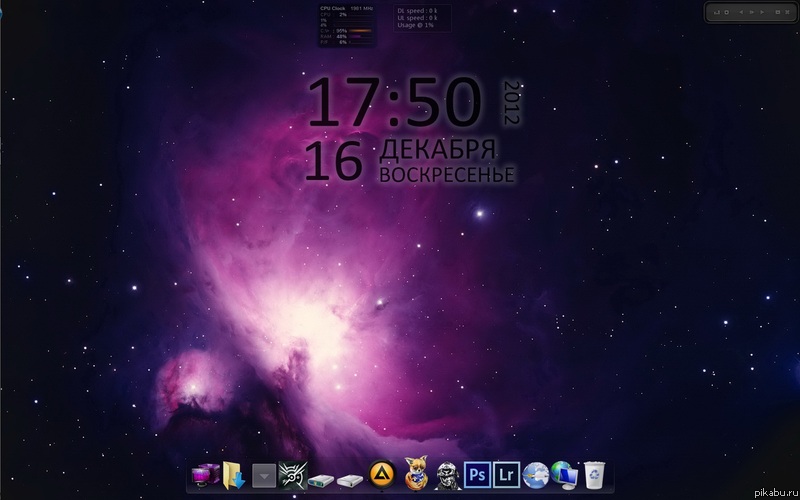The height and width of the screenshot is (500, 800).
Task: Expand the gray dropdown arrow dock item
Action: (264, 476)
